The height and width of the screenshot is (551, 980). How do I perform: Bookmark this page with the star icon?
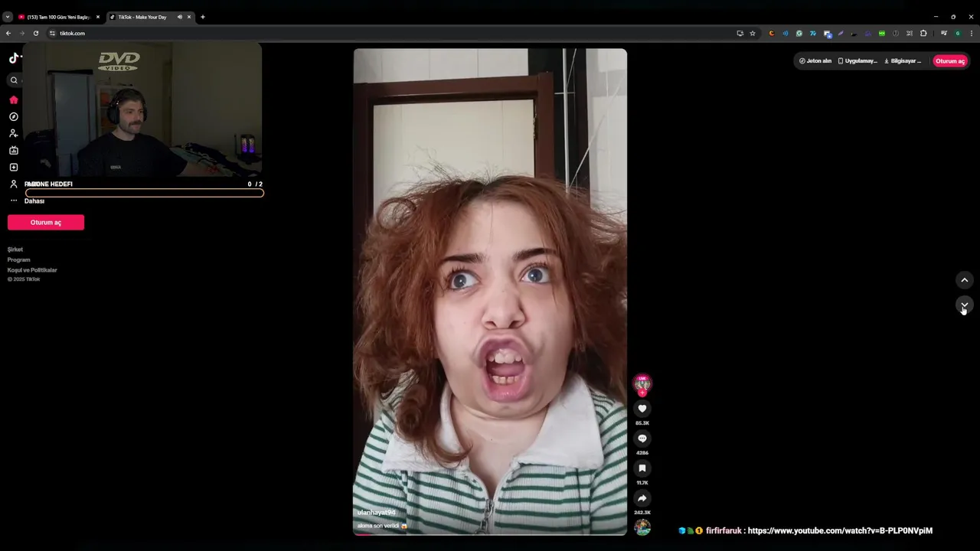point(753,34)
